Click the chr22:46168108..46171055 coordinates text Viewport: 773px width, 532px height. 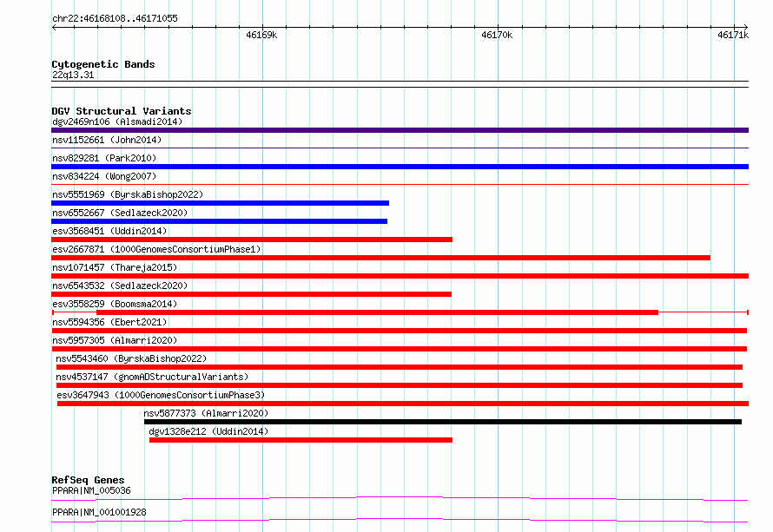115,18
